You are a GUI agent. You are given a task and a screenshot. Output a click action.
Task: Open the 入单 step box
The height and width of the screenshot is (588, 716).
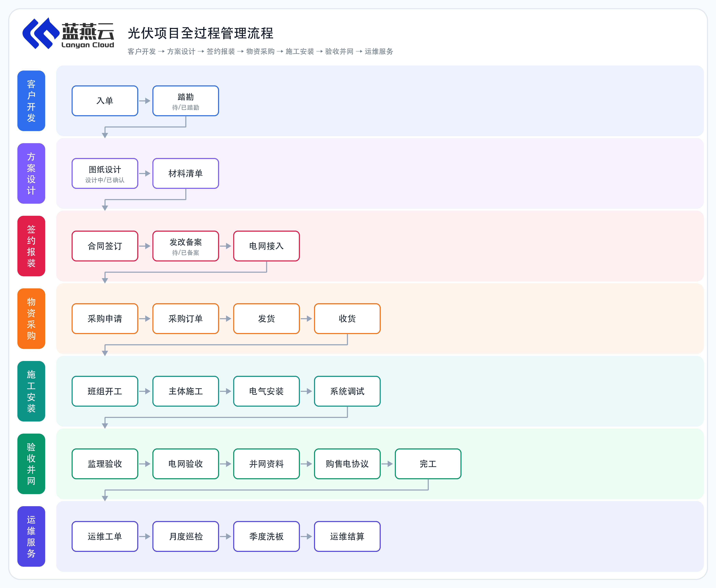[105, 101]
